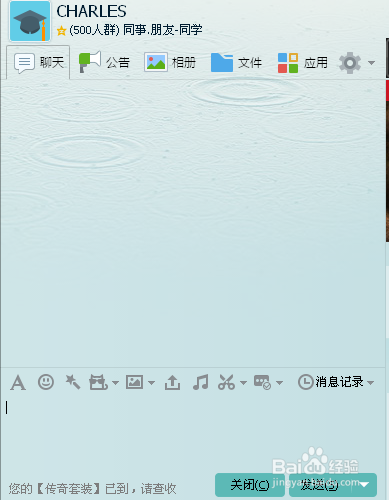Screen dimensions: 389x500
Task: Open the group avatar with graduation cap
Action: 30,21
